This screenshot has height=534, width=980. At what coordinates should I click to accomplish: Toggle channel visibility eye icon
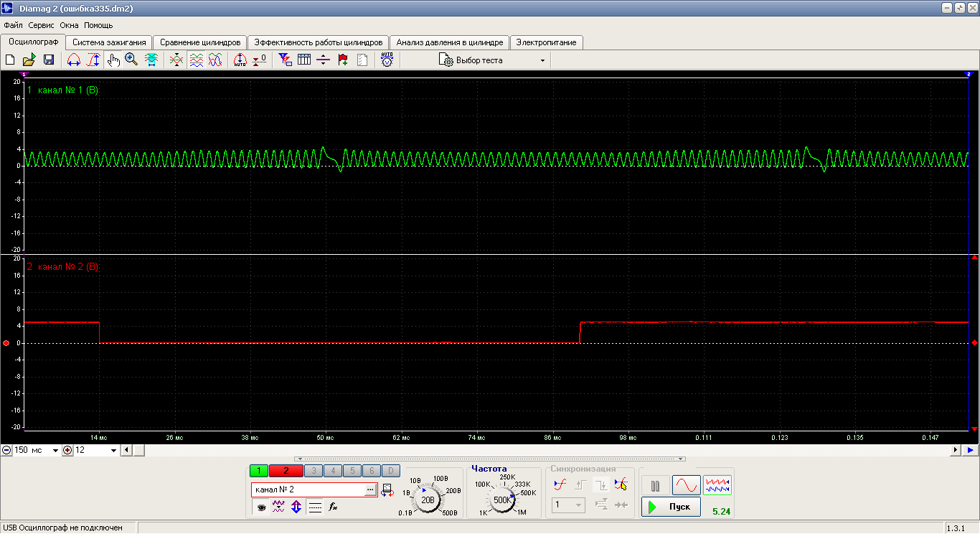pyautogui.click(x=261, y=507)
